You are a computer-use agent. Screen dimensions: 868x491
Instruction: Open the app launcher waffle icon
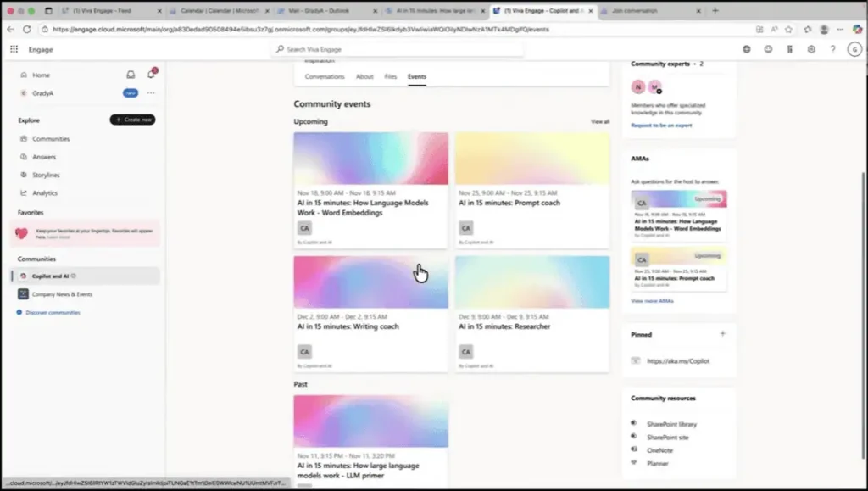click(x=14, y=49)
